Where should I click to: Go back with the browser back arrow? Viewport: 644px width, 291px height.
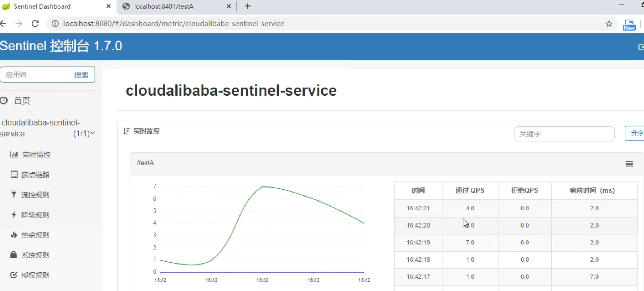(x=4, y=24)
